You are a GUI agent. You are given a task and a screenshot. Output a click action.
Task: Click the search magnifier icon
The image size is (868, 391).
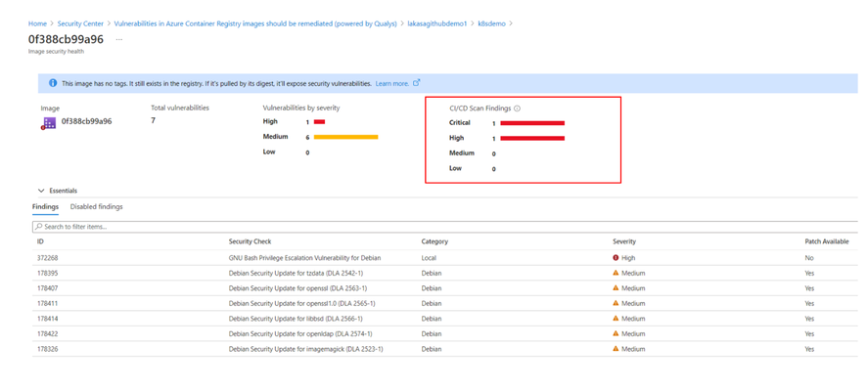click(x=39, y=227)
